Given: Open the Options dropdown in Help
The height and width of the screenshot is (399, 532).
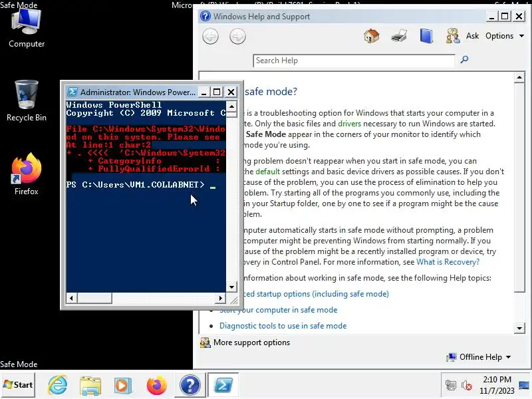Looking at the screenshot, I should (505, 36).
